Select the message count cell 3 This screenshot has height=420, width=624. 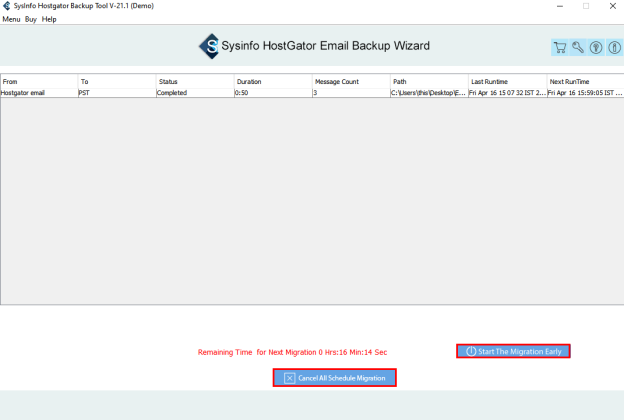[351, 93]
